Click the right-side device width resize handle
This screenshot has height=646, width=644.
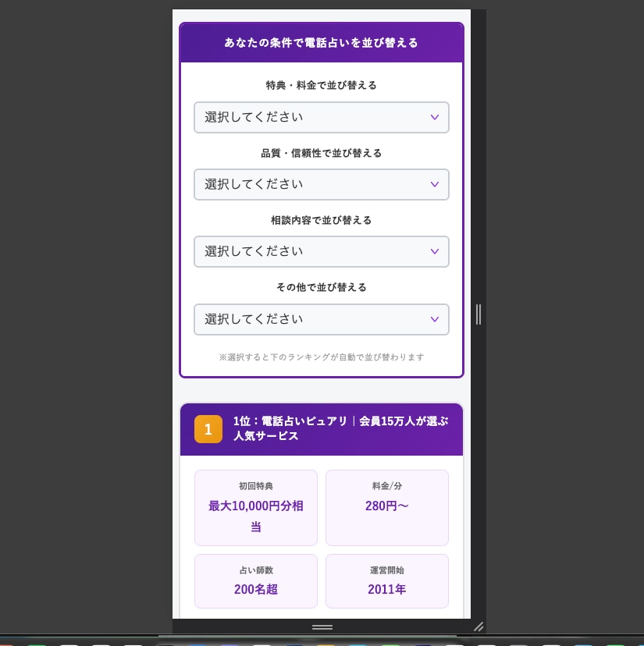click(x=479, y=314)
